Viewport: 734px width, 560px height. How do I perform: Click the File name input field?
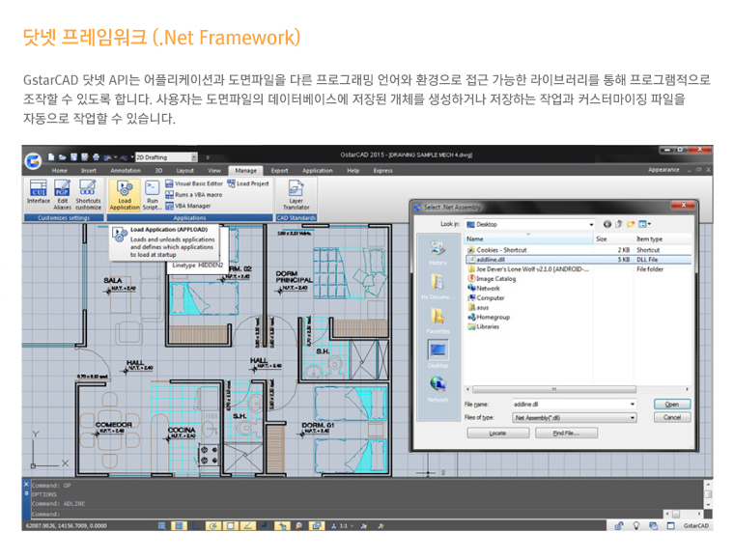(570, 405)
